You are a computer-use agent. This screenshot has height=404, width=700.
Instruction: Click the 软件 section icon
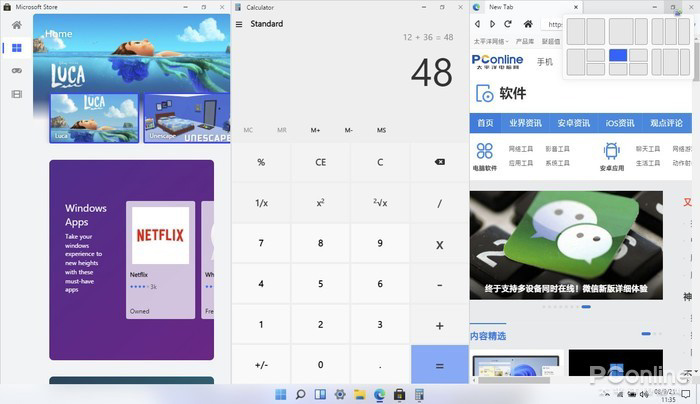point(484,93)
